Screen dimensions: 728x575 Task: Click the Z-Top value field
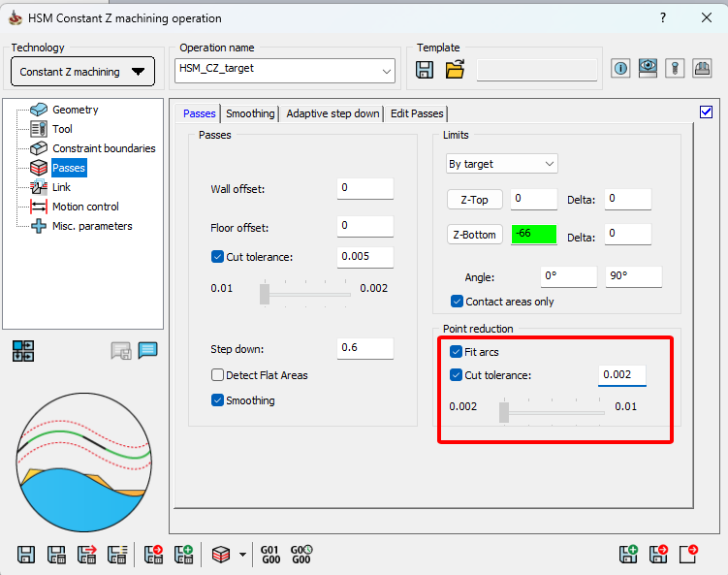(x=533, y=199)
